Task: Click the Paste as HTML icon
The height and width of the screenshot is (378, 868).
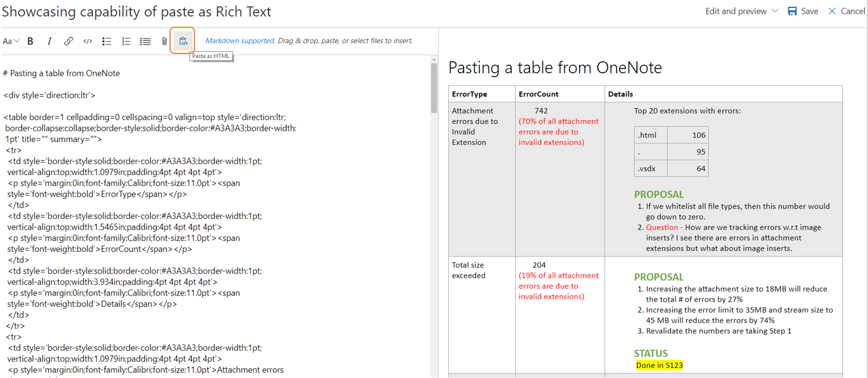Action: point(183,41)
